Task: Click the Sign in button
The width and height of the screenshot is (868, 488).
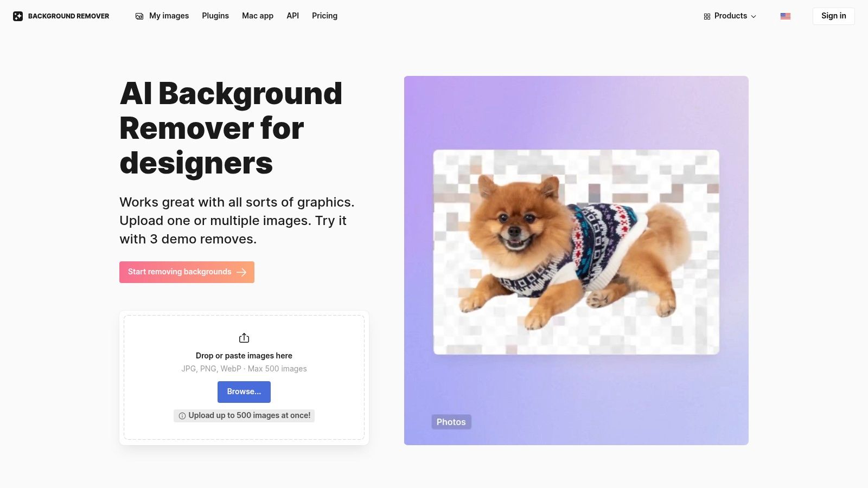Action: point(833,16)
